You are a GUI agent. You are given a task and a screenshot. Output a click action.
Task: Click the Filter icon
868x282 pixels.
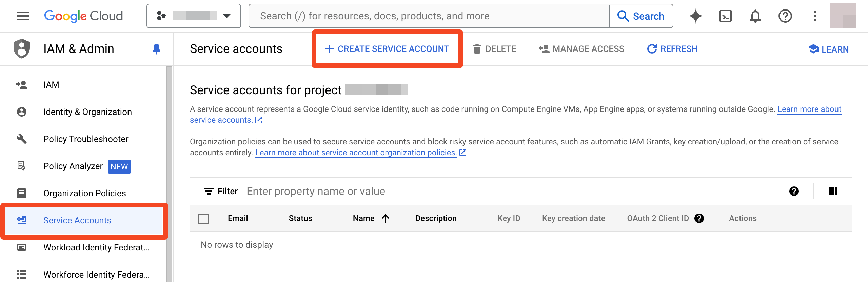[209, 191]
